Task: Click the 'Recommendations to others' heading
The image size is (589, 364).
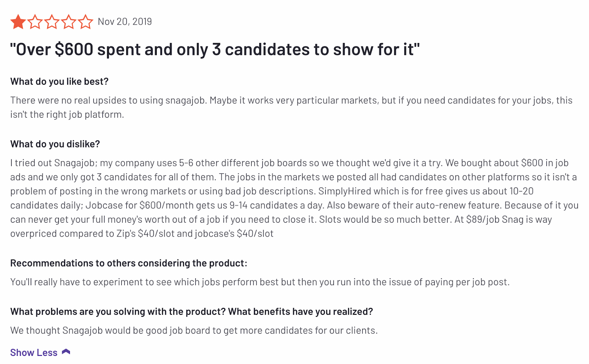Action: [x=129, y=263]
